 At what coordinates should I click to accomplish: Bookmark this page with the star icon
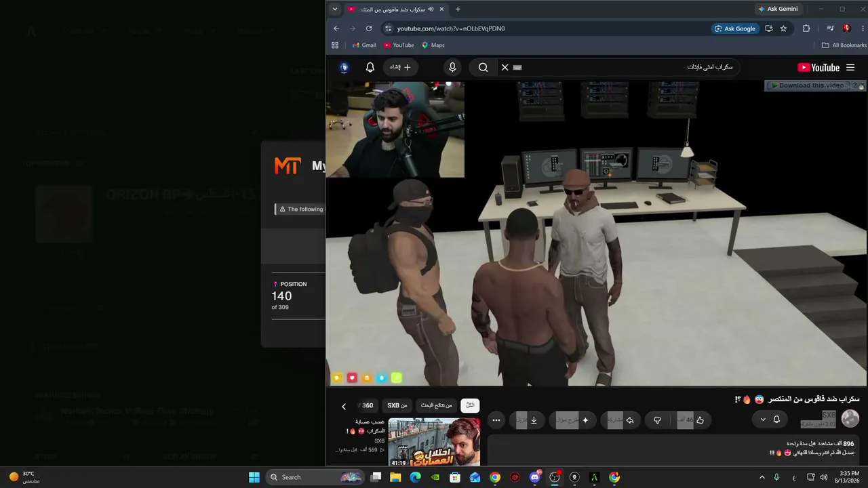784,28
